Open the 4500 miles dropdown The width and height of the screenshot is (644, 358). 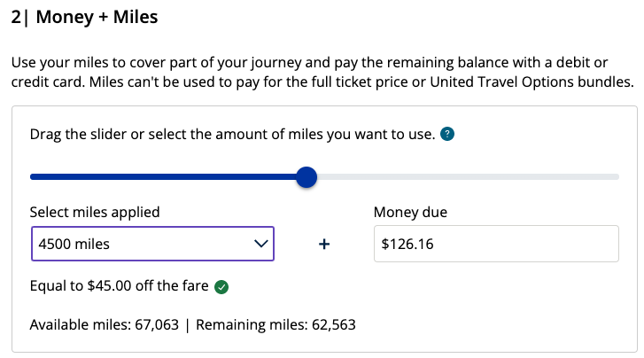(152, 243)
